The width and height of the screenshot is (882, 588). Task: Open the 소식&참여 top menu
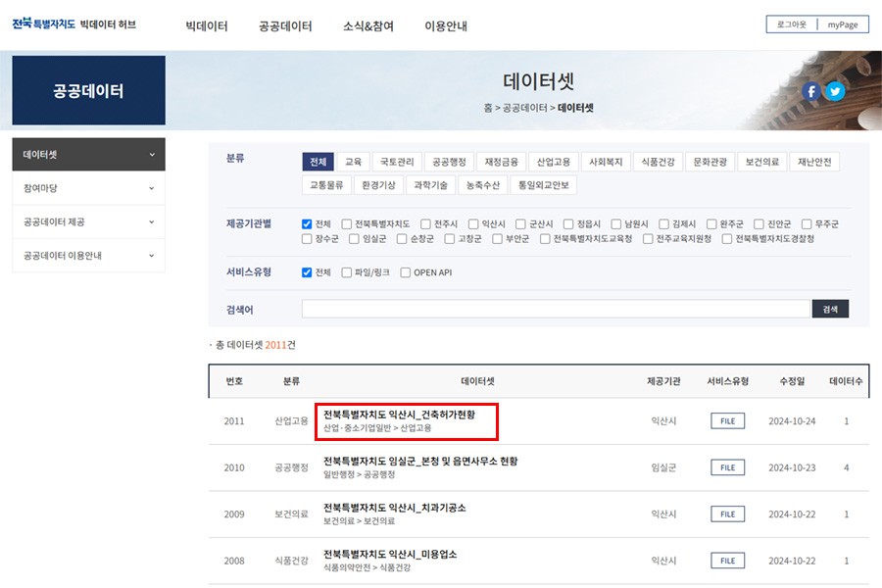368,25
